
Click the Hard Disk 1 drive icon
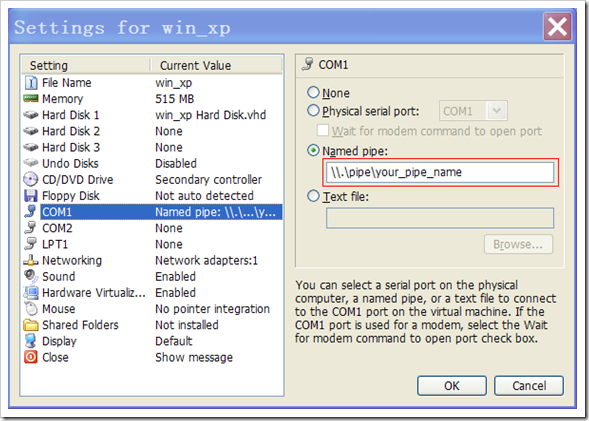(31, 115)
